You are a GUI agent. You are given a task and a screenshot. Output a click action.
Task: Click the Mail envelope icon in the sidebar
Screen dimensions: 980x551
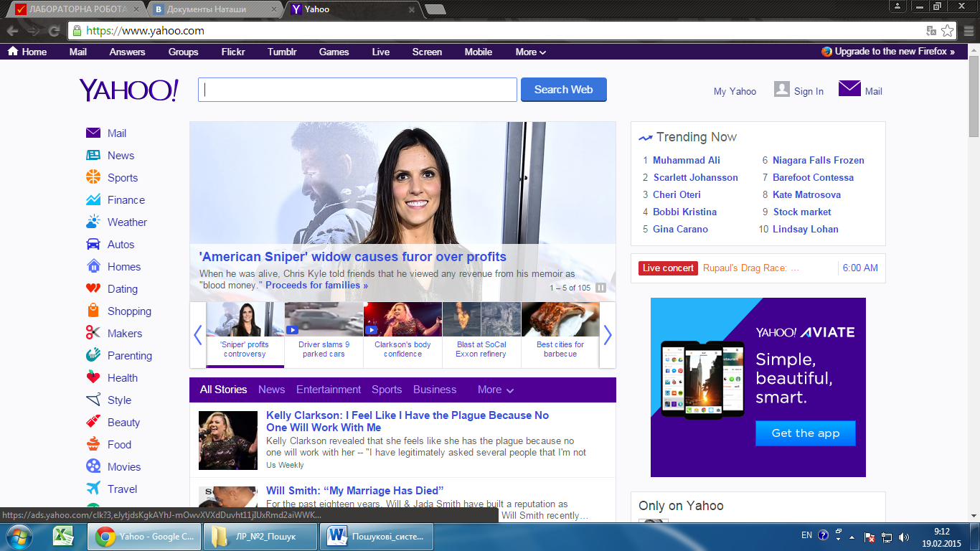point(93,133)
